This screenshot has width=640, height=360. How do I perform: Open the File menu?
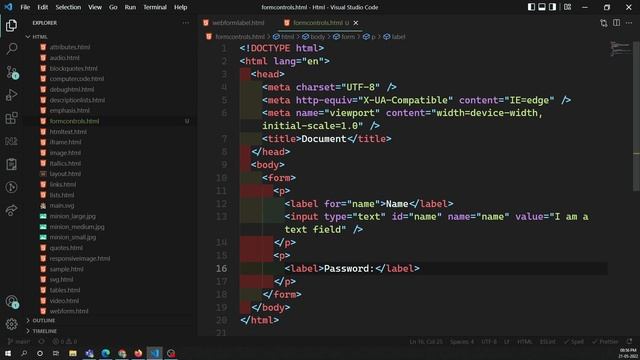25,7
